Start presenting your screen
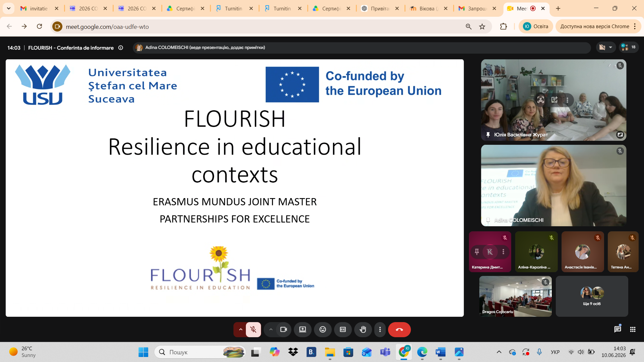Screen dimensions: 644x362 303,329
